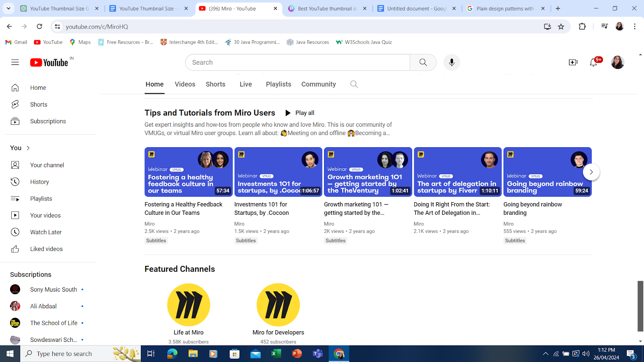The width and height of the screenshot is (644, 362).
Task: Click the address bar URL
Action: 97,27
